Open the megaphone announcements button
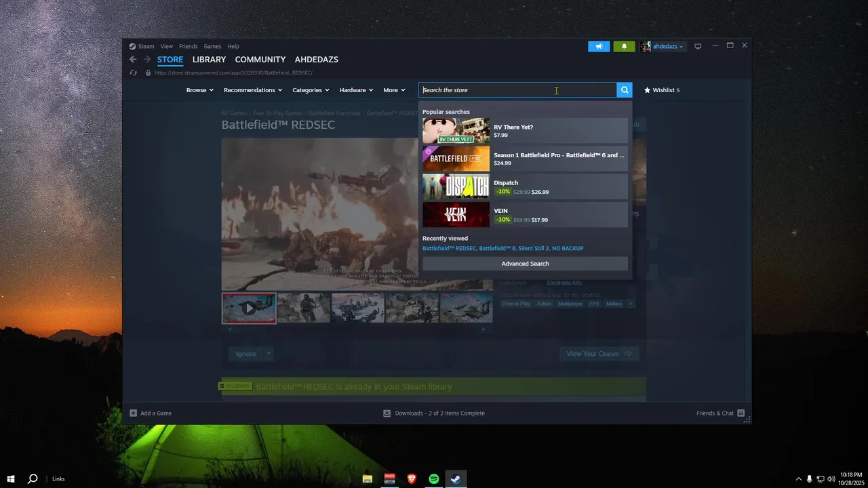The width and height of the screenshot is (868, 488). [x=598, y=46]
